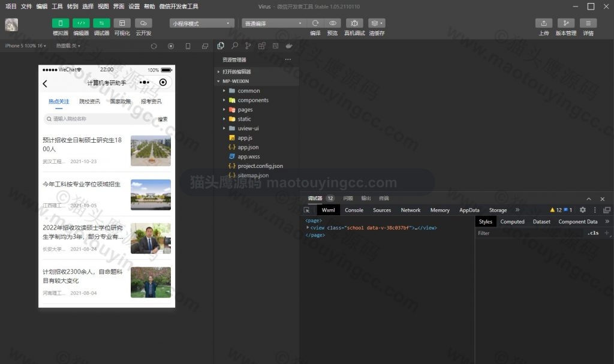The width and height of the screenshot is (614, 364).
Task: Click the 上传 upload icon
Action: coord(543,23)
